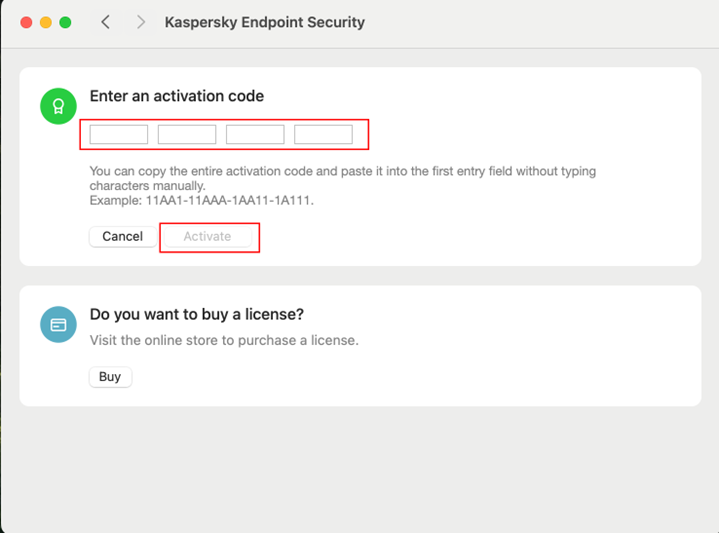This screenshot has width=719, height=533.
Task: Click the Enter an activation code heading
Action: [x=177, y=96]
